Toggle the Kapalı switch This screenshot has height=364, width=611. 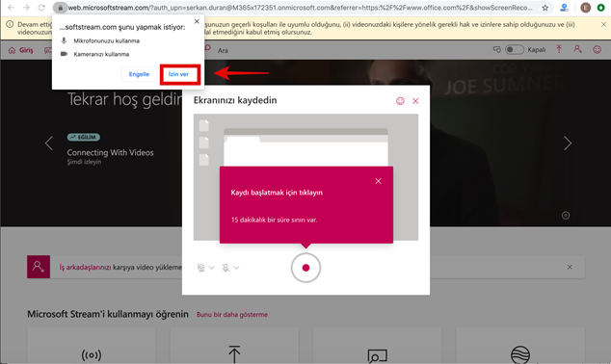point(514,49)
